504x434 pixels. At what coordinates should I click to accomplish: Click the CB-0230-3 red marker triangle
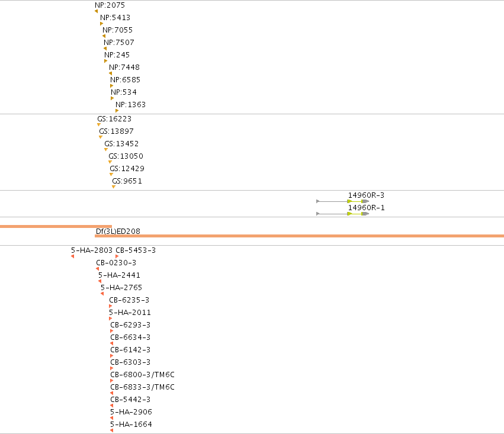(97, 269)
